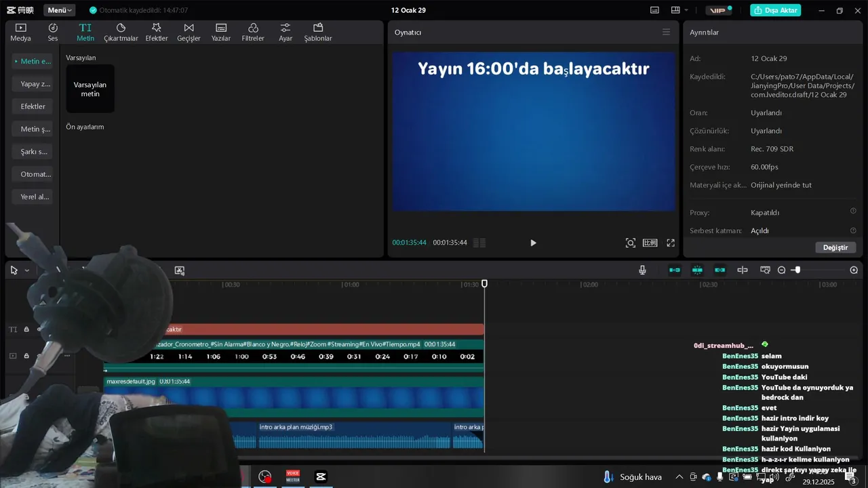Open the Çıkartmalar stickers tab
The image size is (868, 488).
(x=121, y=32)
